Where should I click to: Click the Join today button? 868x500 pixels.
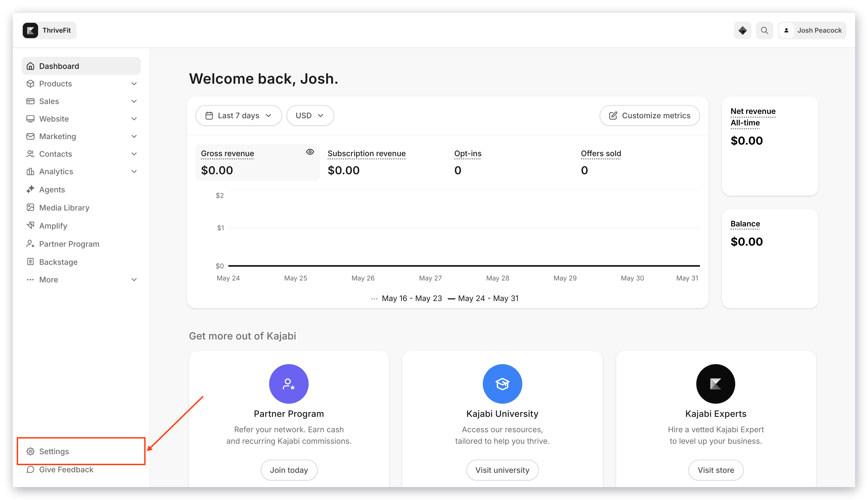(x=288, y=470)
